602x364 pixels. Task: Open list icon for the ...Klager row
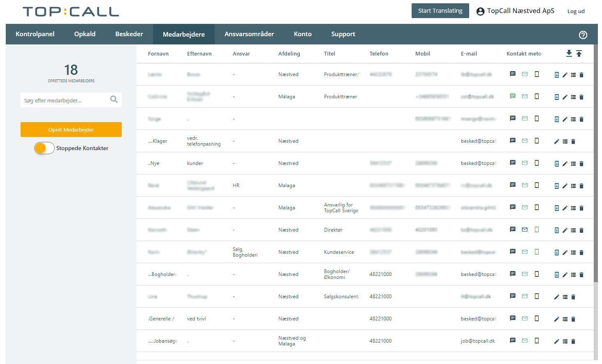565,141
